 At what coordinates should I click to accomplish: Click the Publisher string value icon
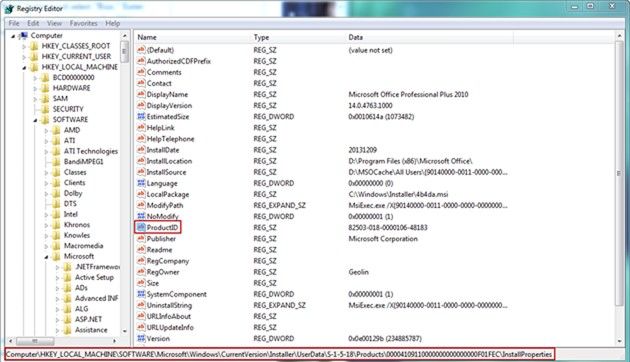(141, 239)
